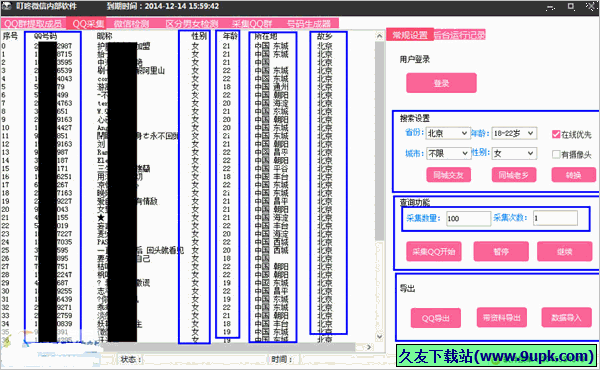Screen dimensions: 600x370
Task: Click the 故乡 column header
Action: pos(324,36)
